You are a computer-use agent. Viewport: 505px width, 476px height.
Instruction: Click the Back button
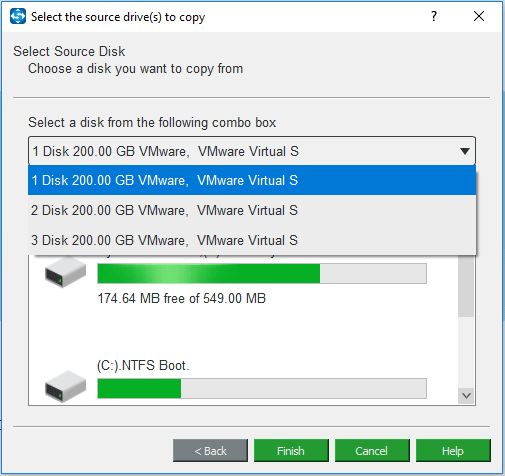tap(210, 451)
